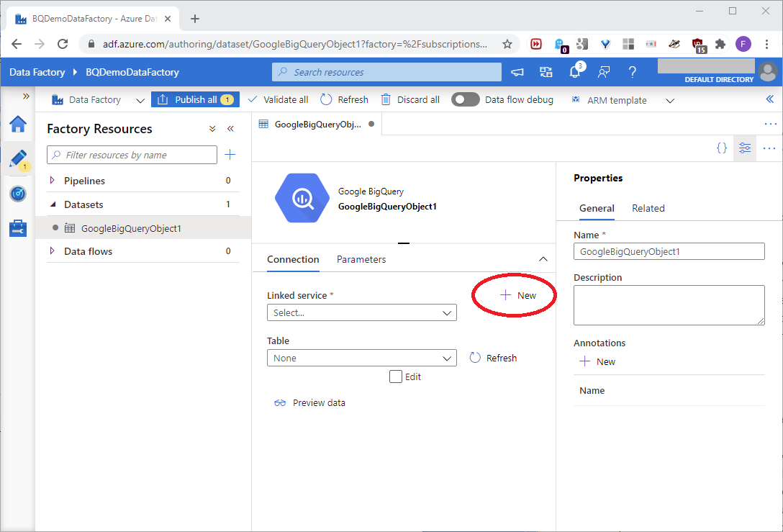Toggle the Properties pane settings icon
The height and width of the screenshot is (532, 783).
745,148
